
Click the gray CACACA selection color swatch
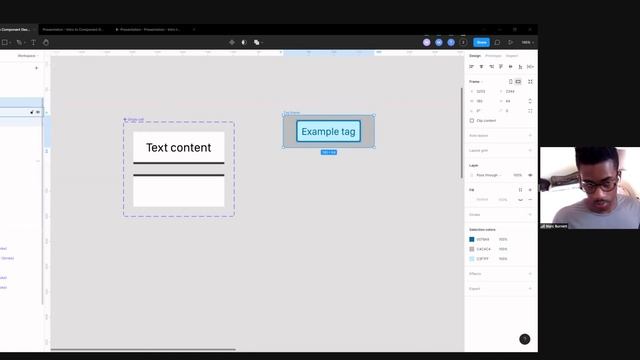pyautogui.click(x=472, y=249)
